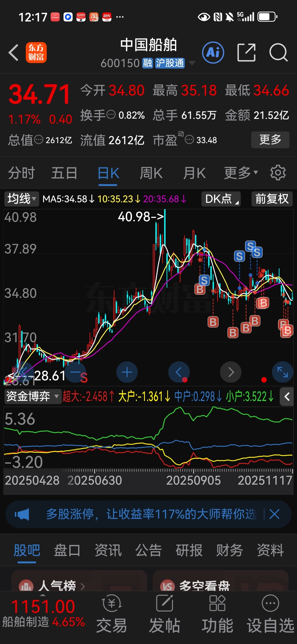
Task: Open the Ai assistant icon
Action: (213, 53)
